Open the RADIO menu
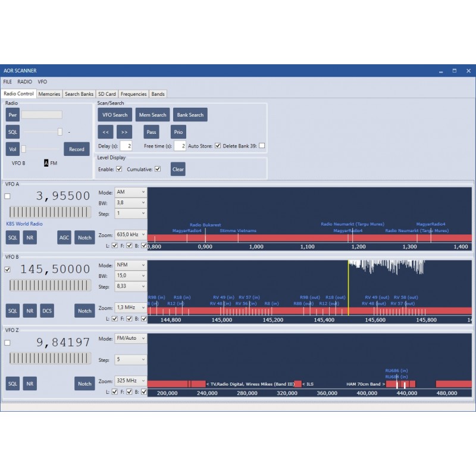 click(x=24, y=82)
